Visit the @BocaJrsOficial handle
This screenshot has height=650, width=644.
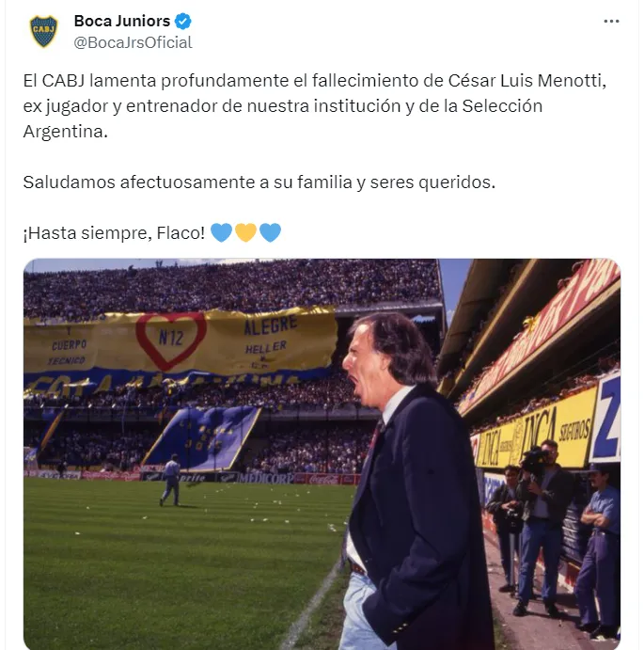(133, 42)
